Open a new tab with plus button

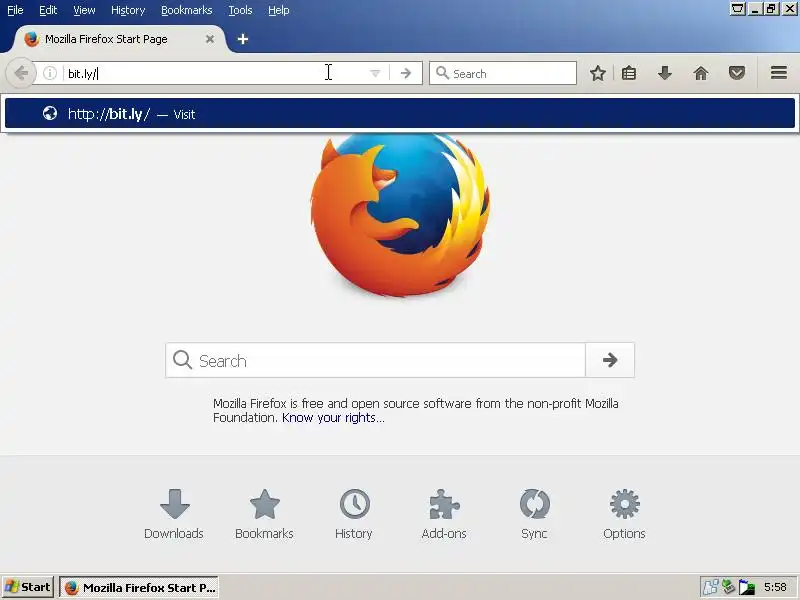click(x=243, y=39)
